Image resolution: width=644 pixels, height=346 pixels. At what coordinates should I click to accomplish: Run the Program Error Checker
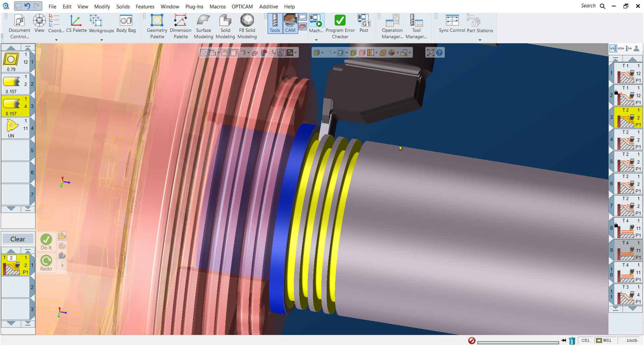340,27
